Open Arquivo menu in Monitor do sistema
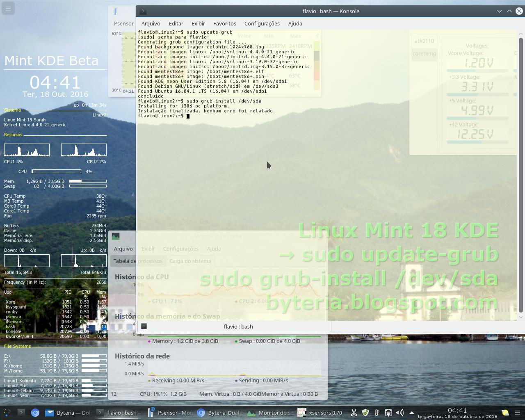 [x=123, y=249]
